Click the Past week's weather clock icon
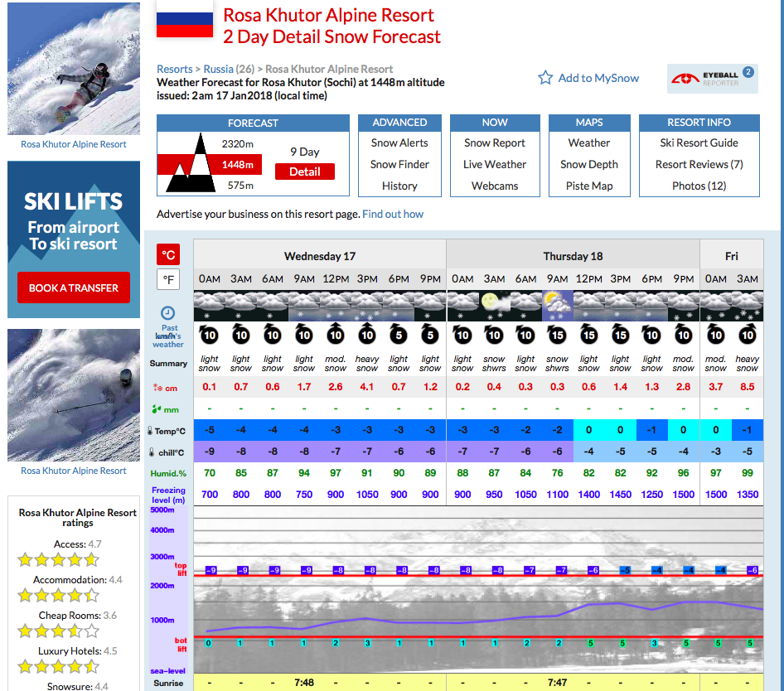 pos(167,313)
